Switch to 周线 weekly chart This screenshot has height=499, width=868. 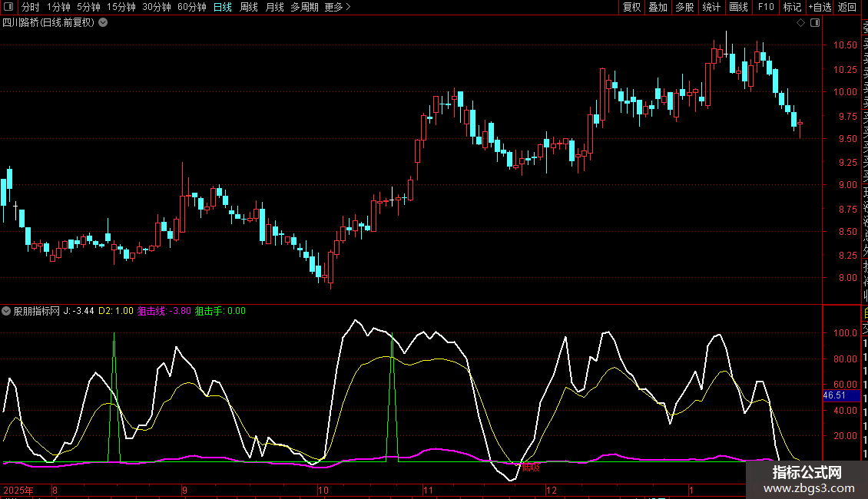point(249,7)
